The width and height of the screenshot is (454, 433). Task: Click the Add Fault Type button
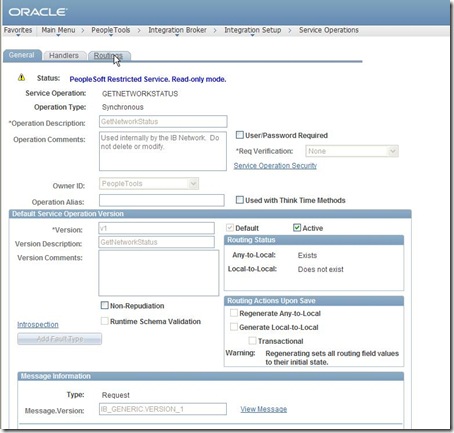pos(59,339)
